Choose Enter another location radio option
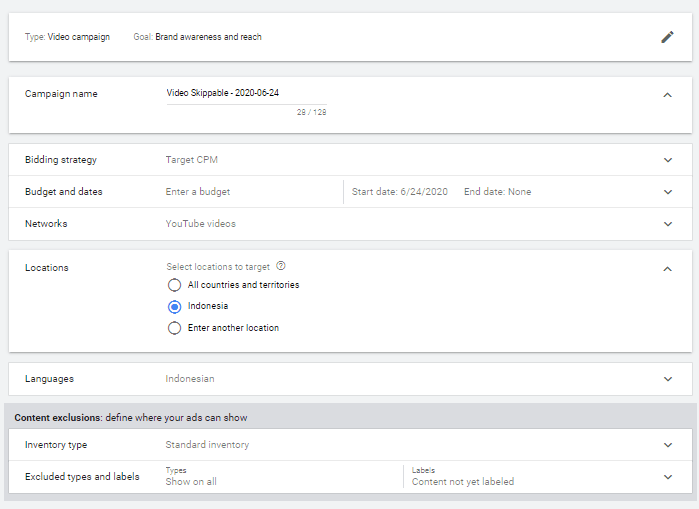The height and width of the screenshot is (509, 699). point(175,328)
